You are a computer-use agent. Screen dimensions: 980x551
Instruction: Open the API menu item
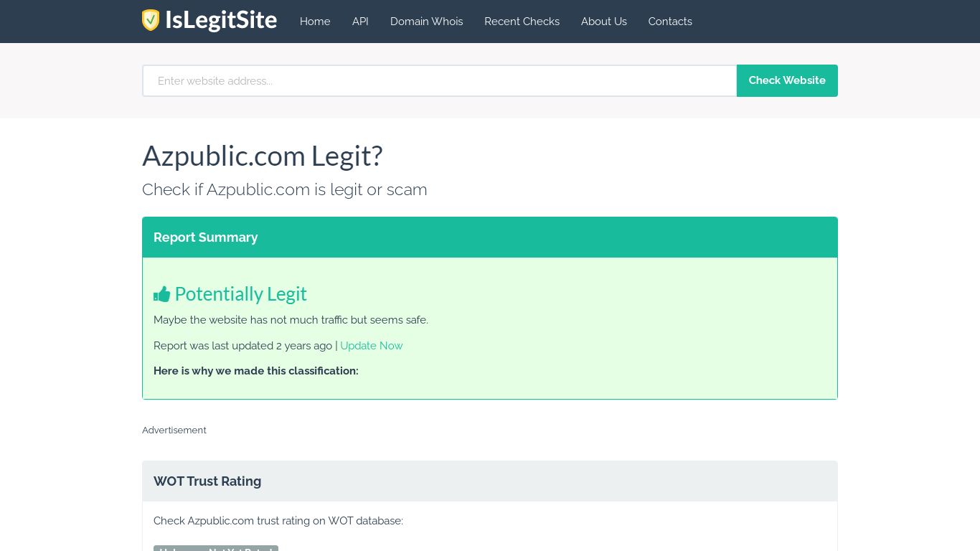click(x=360, y=22)
